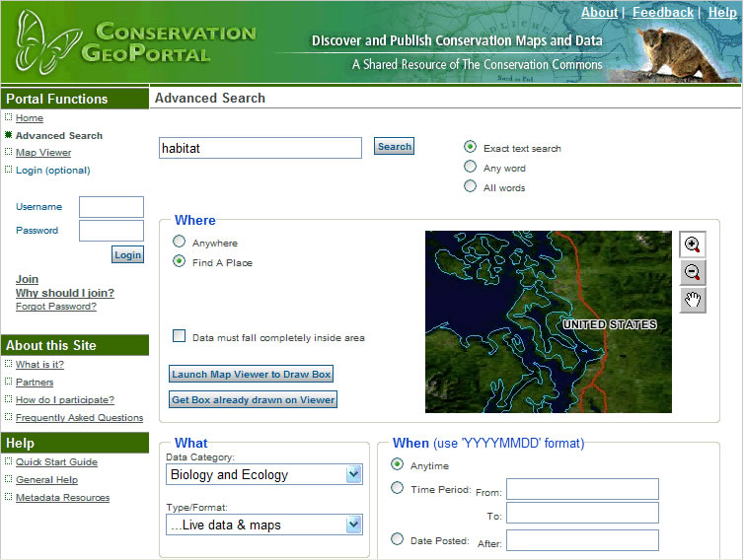Click the map zoom out magnifier icon
The height and width of the screenshot is (560, 744).
tap(693, 272)
